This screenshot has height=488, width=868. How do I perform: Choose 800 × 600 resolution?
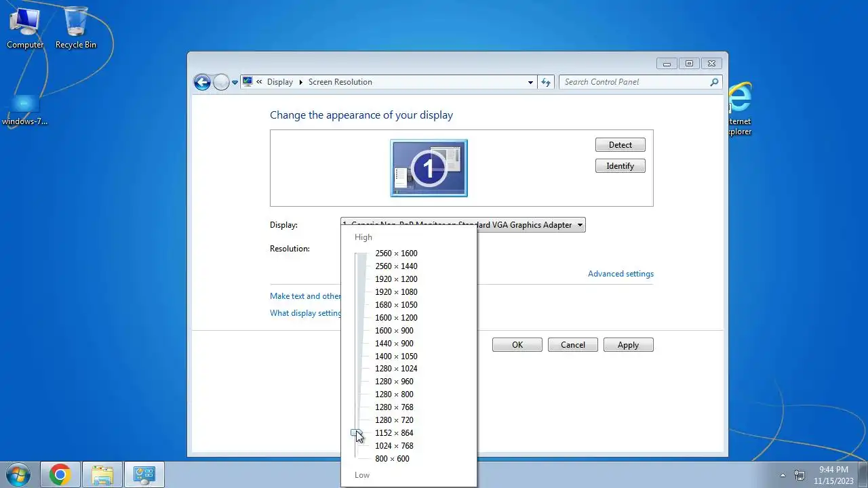392,459
